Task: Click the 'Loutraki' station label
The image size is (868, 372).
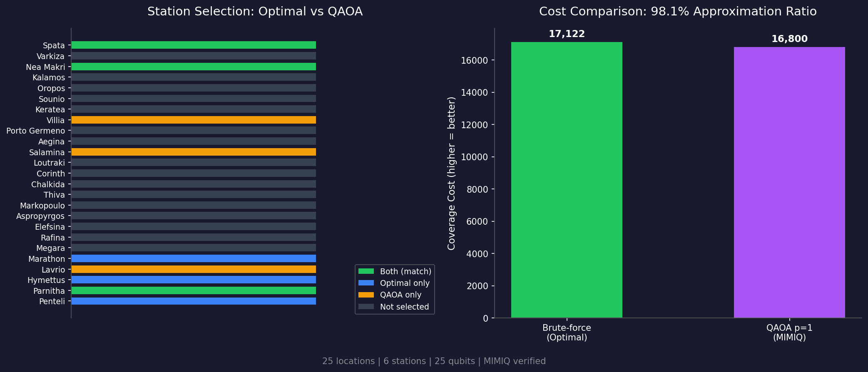Action: click(x=49, y=163)
